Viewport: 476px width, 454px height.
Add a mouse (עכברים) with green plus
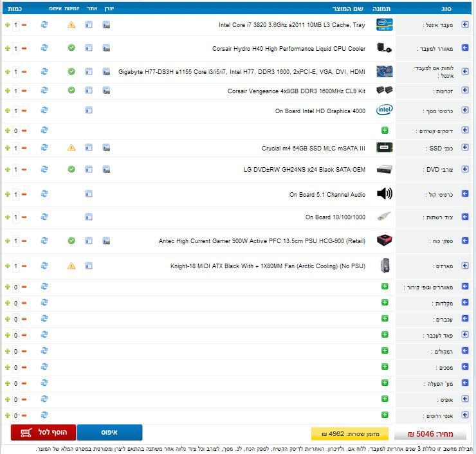tap(385, 318)
